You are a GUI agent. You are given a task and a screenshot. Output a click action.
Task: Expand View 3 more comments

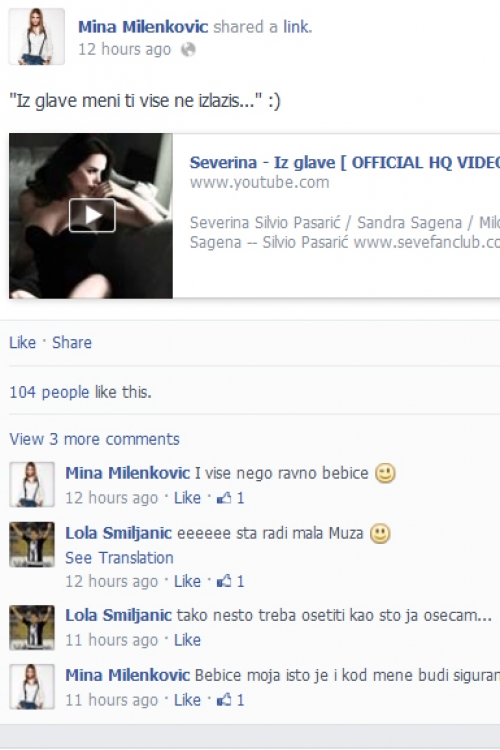(x=94, y=439)
